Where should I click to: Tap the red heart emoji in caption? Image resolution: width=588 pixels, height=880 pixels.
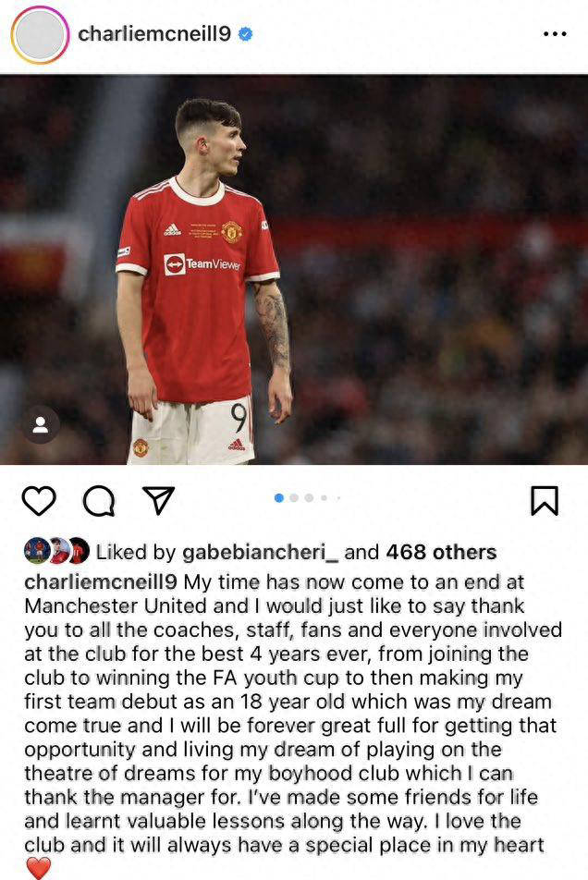click(38, 868)
